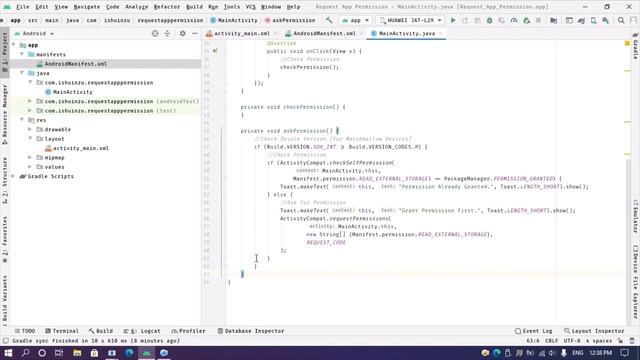Click yellow inspection indicator at editor top-right
Image resolution: width=640 pixels, height=360 pixels.
(x=627, y=43)
